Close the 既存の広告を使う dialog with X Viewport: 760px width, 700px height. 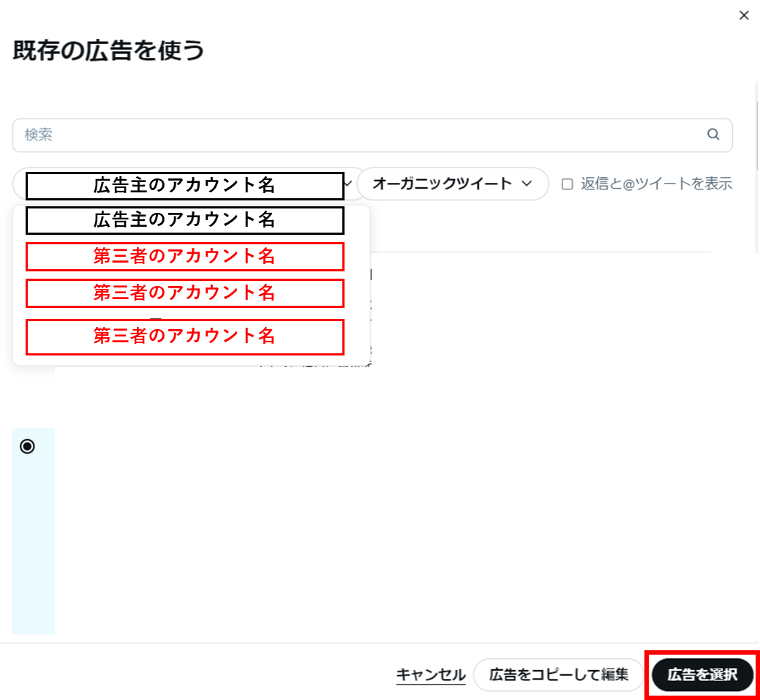[744, 15]
